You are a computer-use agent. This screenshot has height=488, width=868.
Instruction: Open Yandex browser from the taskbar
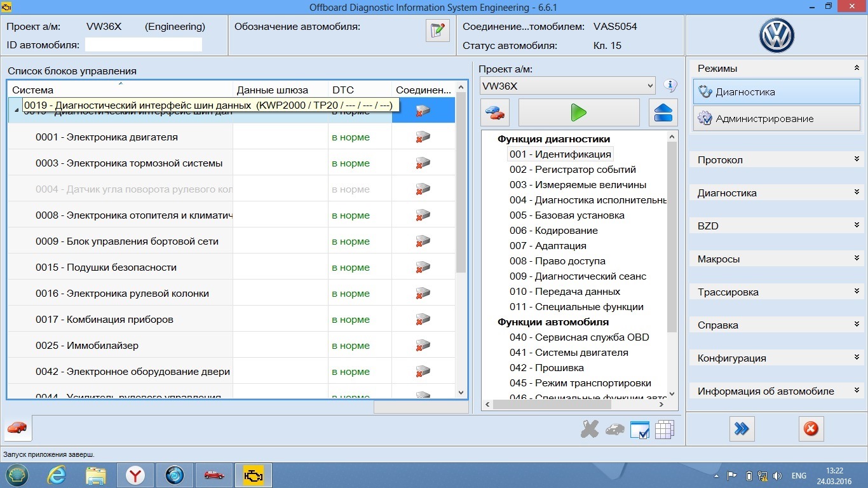point(135,475)
